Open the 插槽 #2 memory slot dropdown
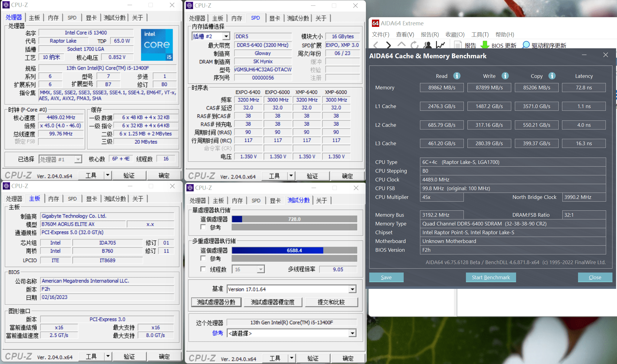617x364 pixels. [x=226, y=37]
